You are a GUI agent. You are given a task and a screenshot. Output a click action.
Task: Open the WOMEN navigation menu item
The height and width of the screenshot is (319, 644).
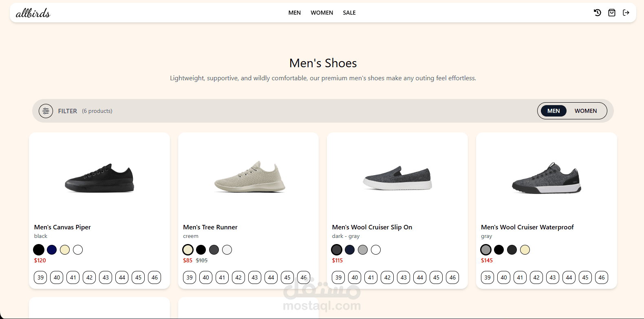click(322, 13)
